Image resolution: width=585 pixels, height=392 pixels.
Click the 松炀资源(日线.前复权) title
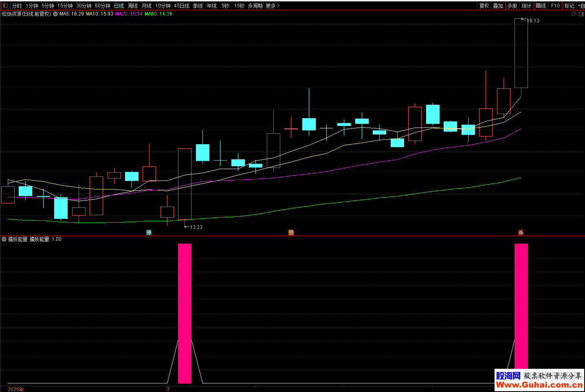(26, 14)
